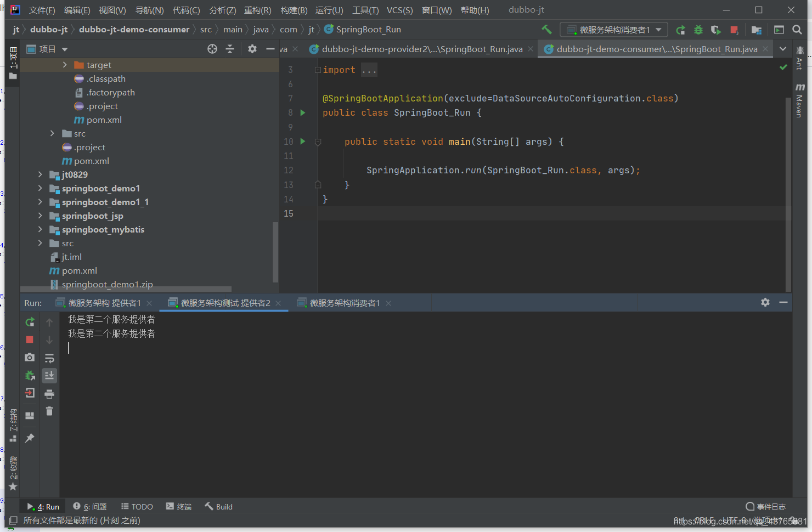The width and height of the screenshot is (812, 532).
Task: Open the Ant tool window
Action: tap(799, 58)
